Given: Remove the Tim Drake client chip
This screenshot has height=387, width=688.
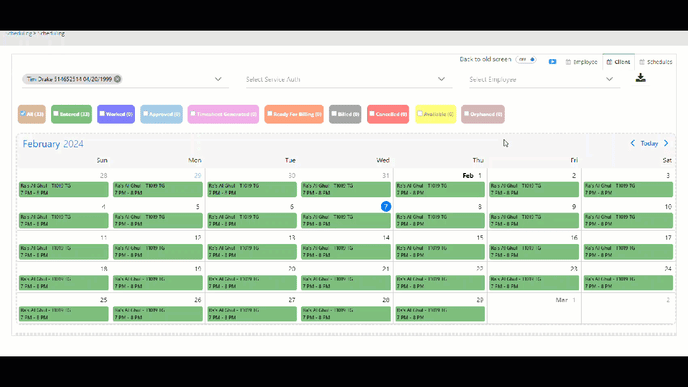Looking at the screenshot, I should click(x=117, y=79).
